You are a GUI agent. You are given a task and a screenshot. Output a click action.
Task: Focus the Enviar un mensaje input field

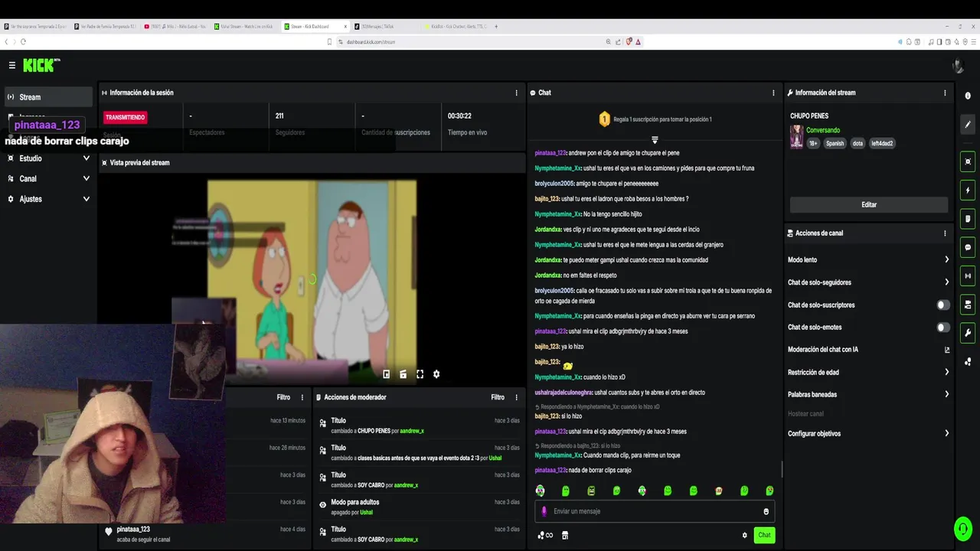655,511
